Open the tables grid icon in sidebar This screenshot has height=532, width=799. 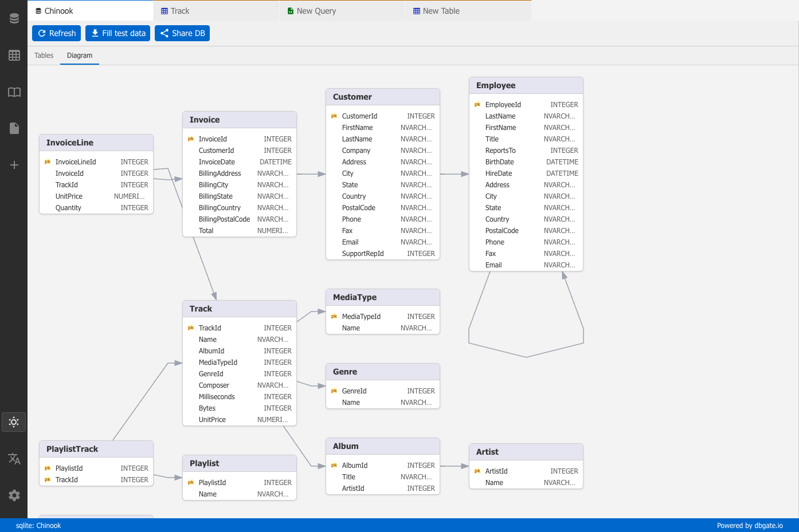(14, 56)
